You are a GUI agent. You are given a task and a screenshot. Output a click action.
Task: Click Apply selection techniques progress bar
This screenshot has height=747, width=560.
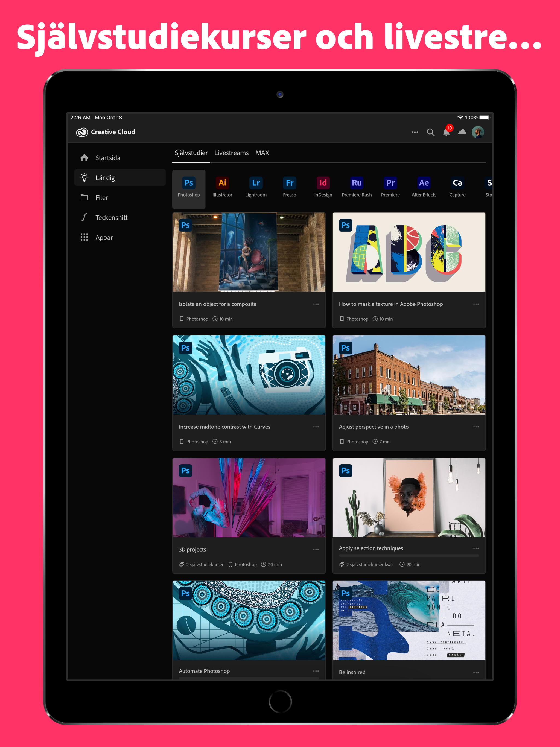(409, 556)
